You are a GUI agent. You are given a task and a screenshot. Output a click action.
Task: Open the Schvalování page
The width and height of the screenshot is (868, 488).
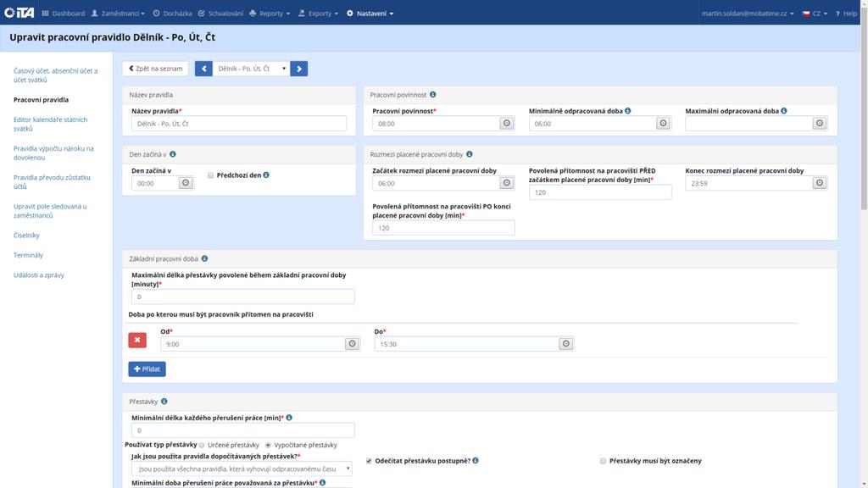click(221, 14)
